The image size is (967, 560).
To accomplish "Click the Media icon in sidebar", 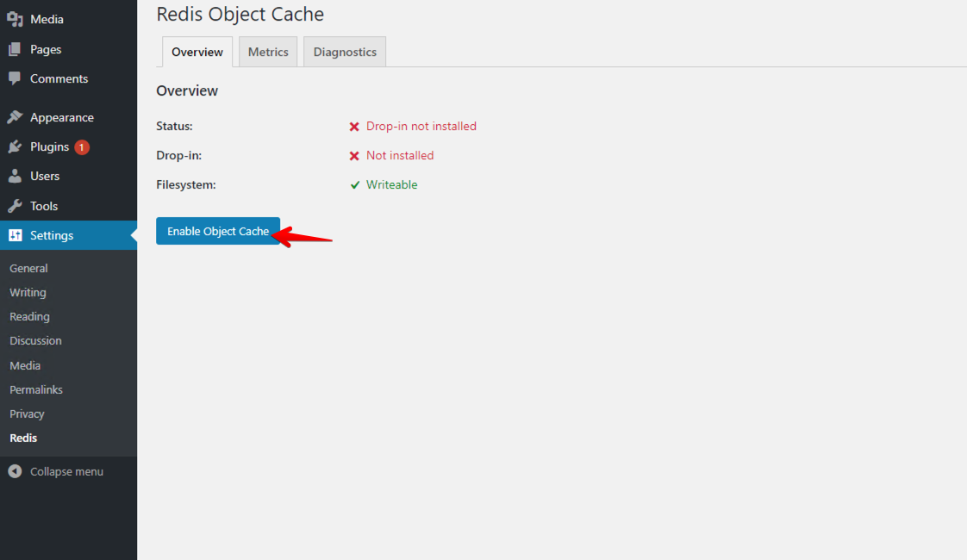I will 15,19.
